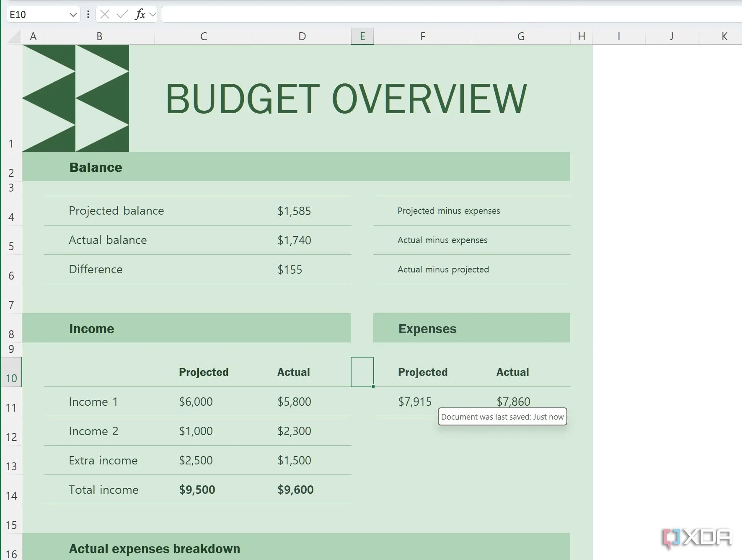Click the $1,585 projected balance value
The image size is (742, 560).
(294, 211)
